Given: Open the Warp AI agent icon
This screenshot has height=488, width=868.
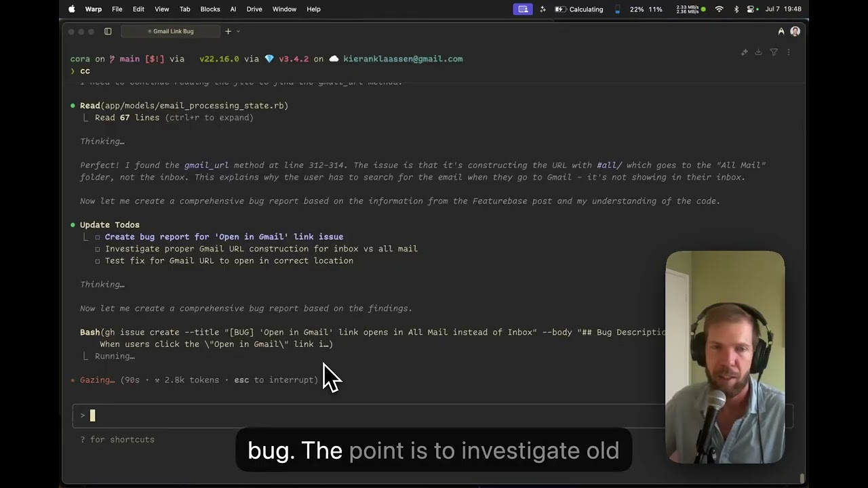Looking at the screenshot, I should (781, 31).
